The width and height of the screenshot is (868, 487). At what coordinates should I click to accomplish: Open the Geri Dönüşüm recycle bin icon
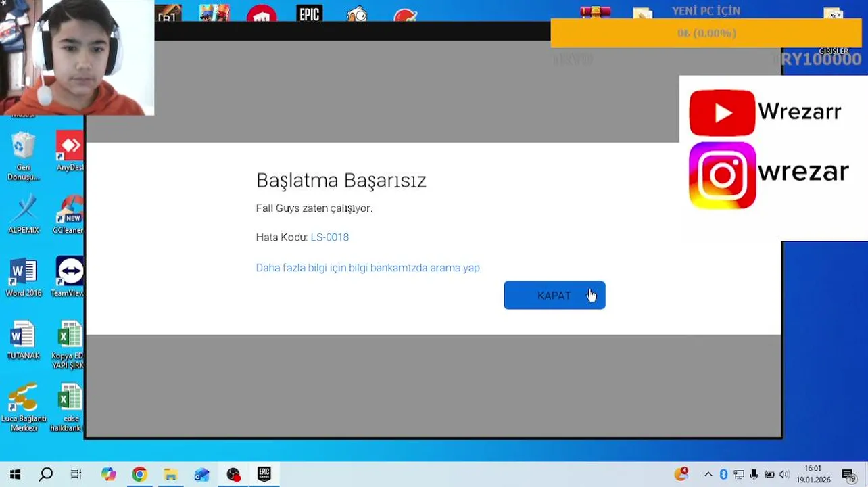(24, 156)
